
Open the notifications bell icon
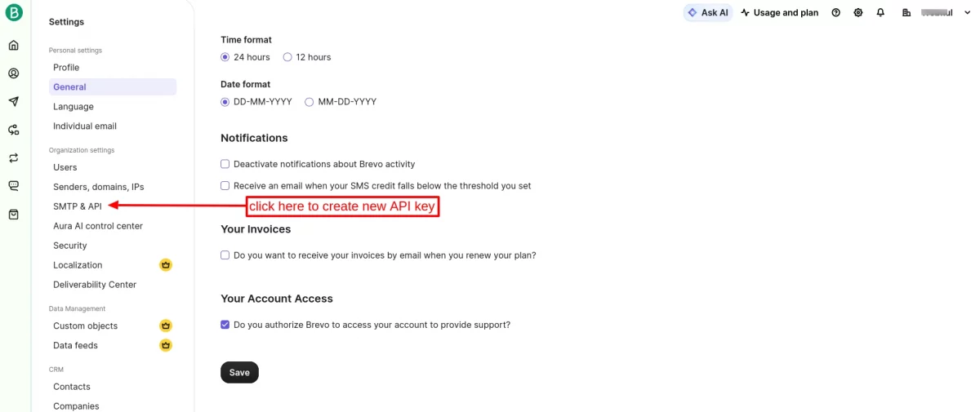coord(880,13)
